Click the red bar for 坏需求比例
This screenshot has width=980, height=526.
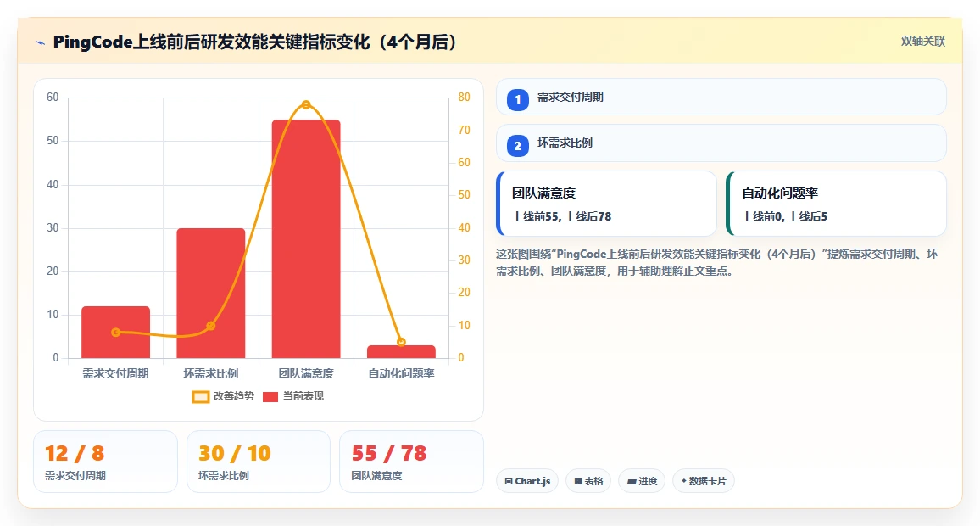coord(210,294)
